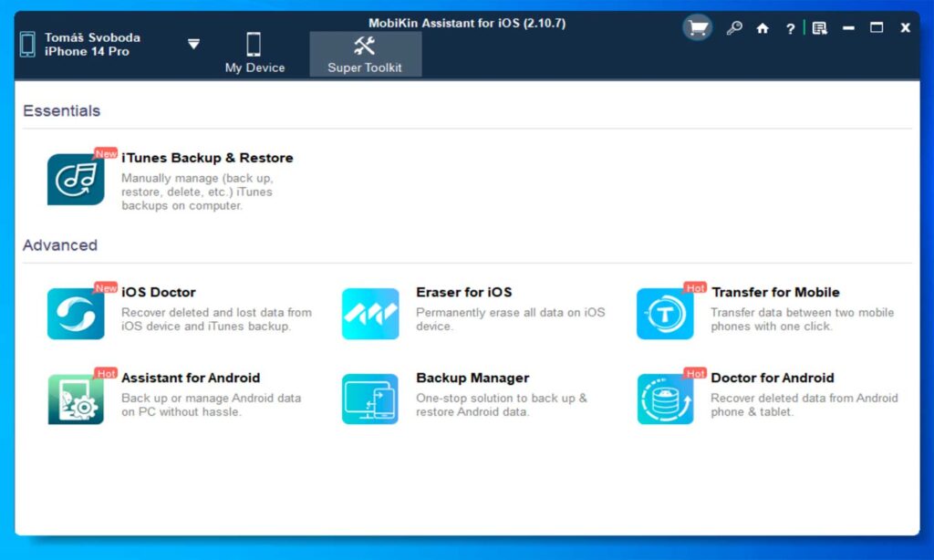This screenshot has height=560, width=934.
Task: Open help via the question mark icon
Action: coord(790,28)
